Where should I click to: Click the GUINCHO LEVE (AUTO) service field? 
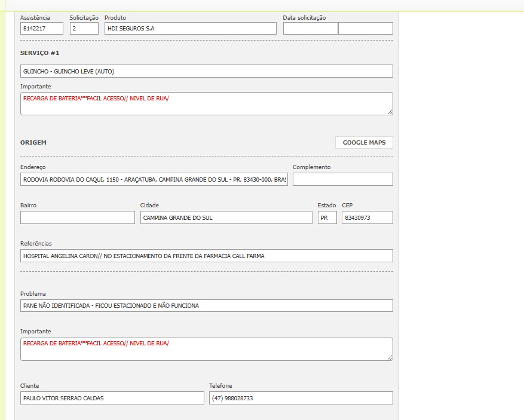tap(206, 71)
